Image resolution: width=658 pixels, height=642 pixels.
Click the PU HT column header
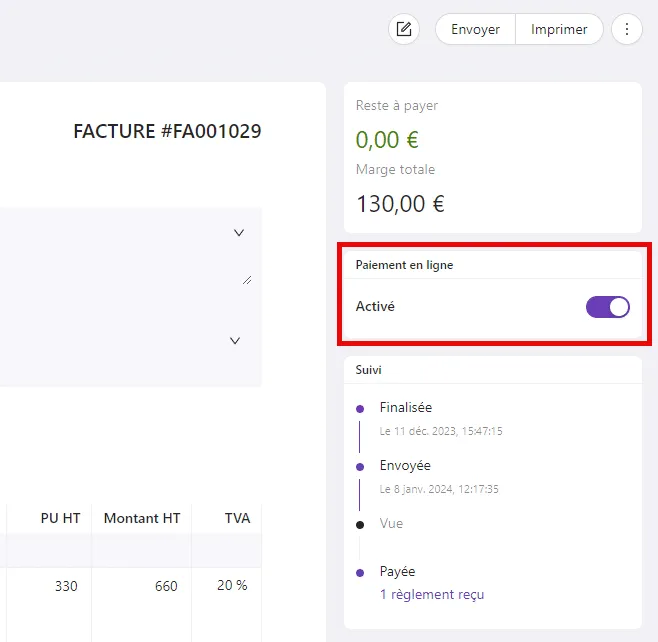[x=60, y=518]
